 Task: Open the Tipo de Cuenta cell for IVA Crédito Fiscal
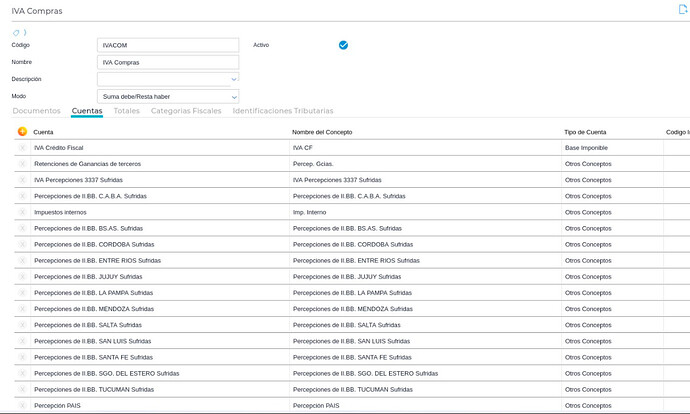(610, 148)
